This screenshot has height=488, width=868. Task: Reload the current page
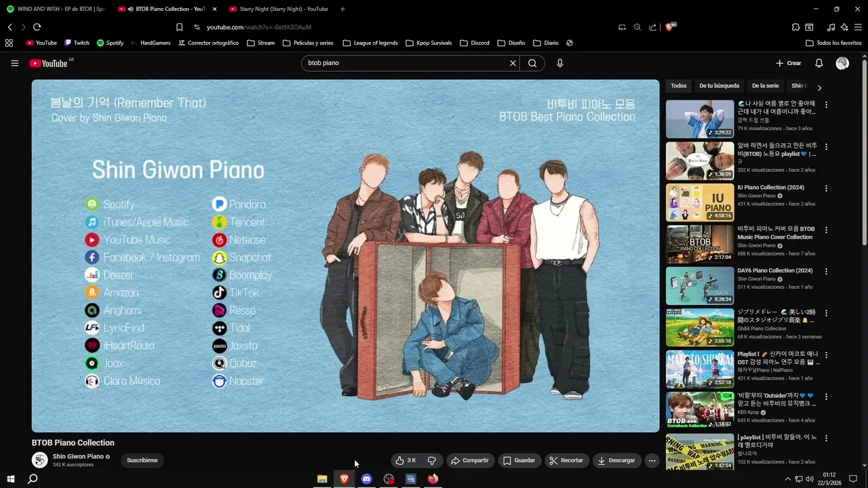tap(37, 27)
